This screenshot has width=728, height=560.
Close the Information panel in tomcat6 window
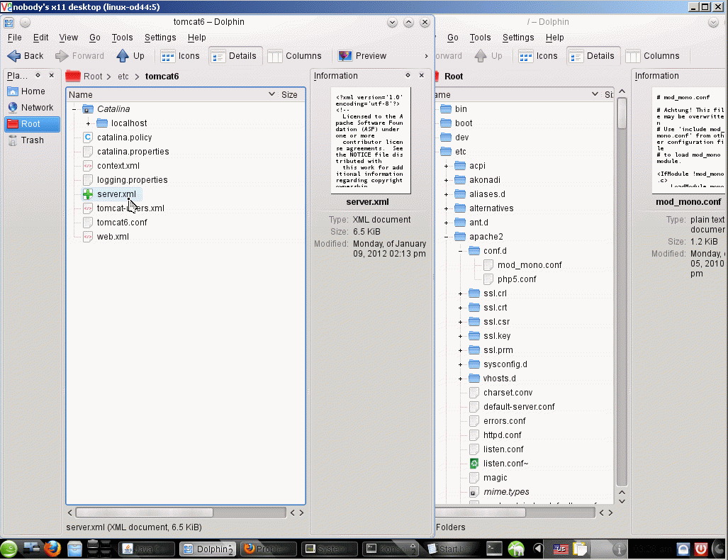(422, 75)
